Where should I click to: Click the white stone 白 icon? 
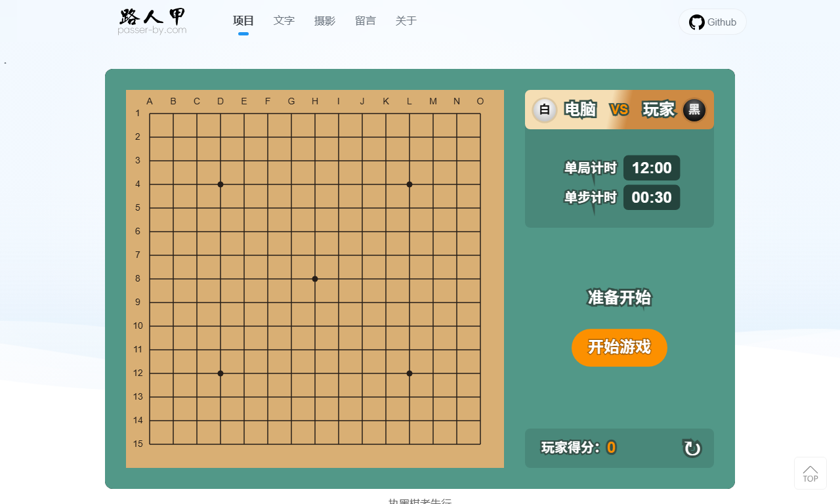[545, 110]
